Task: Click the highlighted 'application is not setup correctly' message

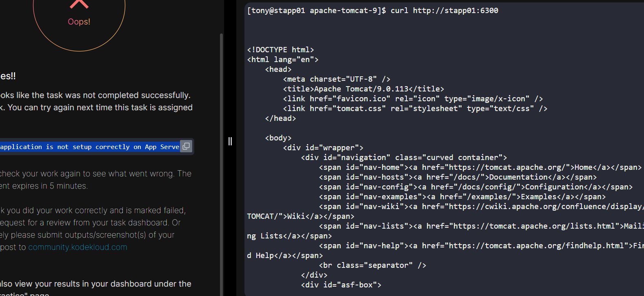Action: (89, 147)
